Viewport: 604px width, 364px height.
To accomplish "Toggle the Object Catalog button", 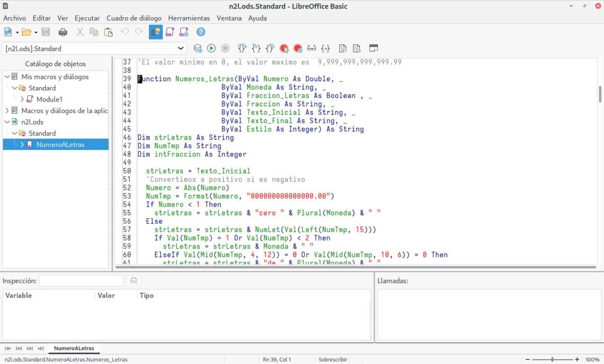I will tap(156, 32).
